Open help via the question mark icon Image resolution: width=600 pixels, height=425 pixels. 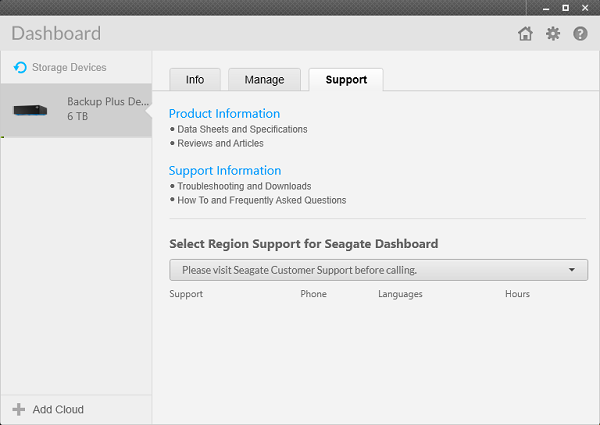(580, 34)
